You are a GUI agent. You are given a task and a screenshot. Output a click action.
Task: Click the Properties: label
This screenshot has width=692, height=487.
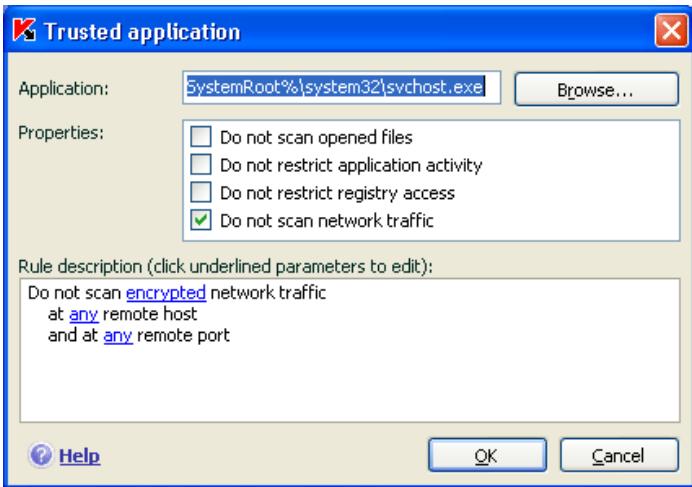[x=61, y=132]
